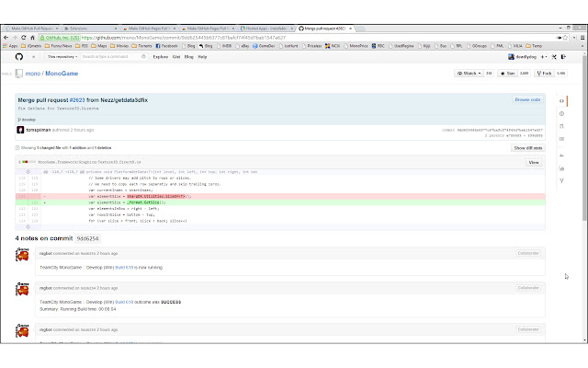
Task: Click the browser forward arrow
Action: tap(15, 38)
